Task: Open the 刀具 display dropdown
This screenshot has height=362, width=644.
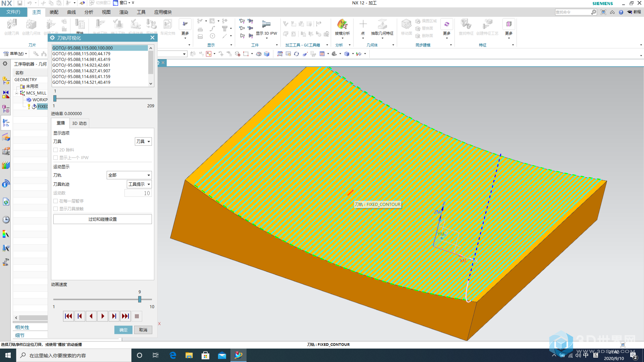Action: tap(143, 141)
